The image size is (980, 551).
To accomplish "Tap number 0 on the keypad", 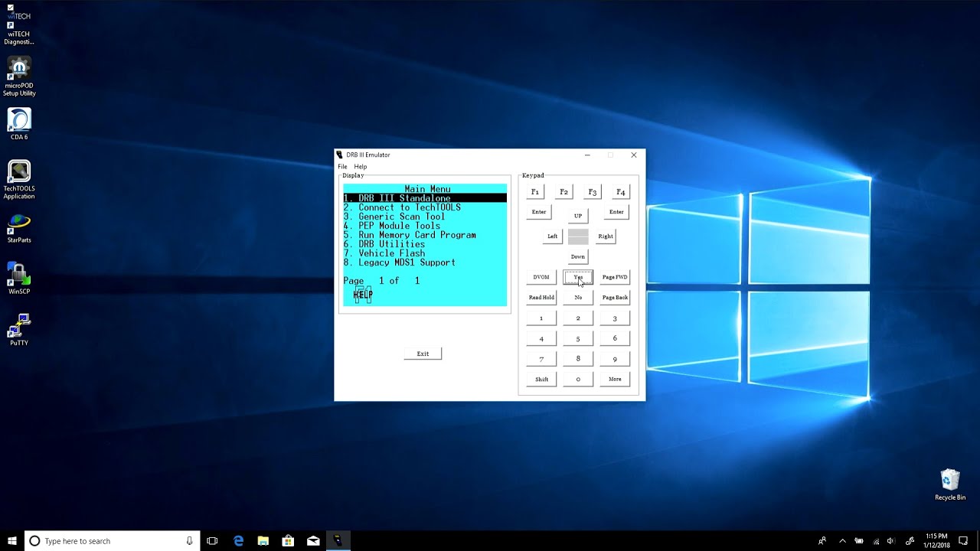I will (578, 380).
